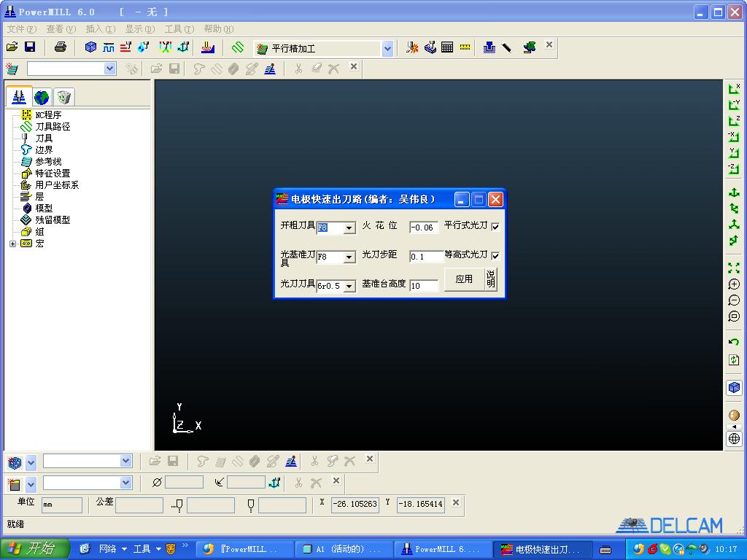747x560 pixels.
Task: Close the main toolbar with its X
Action: coord(549,44)
